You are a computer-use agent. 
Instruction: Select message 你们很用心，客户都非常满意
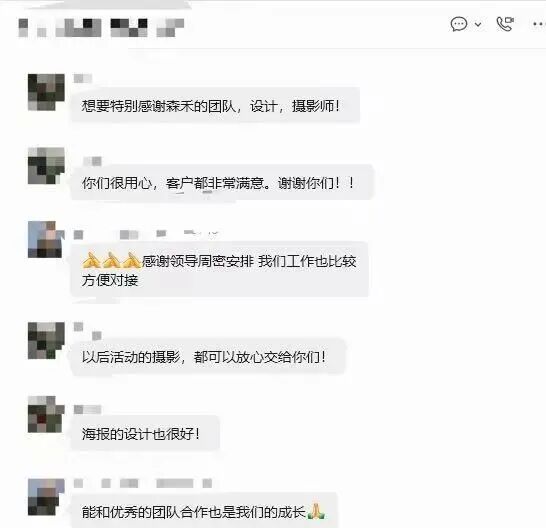pyautogui.click(x=222, y=183)
